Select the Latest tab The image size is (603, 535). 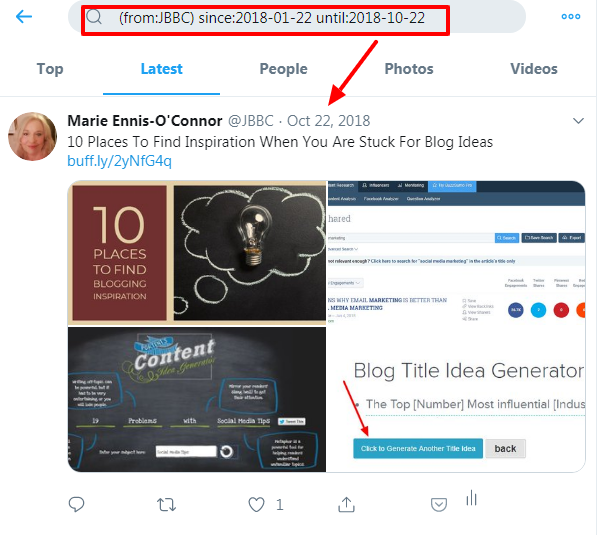tap(162, 69)
